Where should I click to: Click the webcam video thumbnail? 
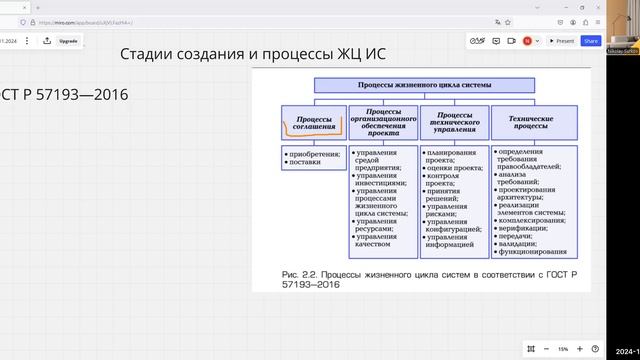tap(623, 27)
